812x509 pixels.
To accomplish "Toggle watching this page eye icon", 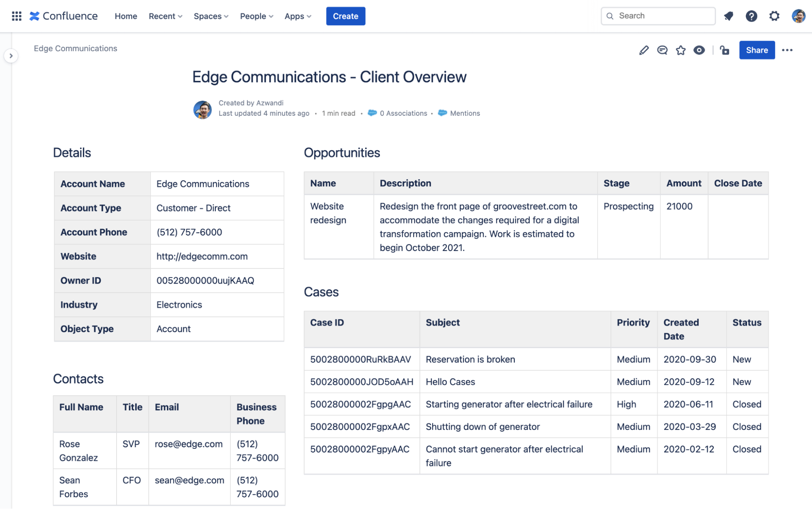I will pyautogui.click(x=699, y=50).
